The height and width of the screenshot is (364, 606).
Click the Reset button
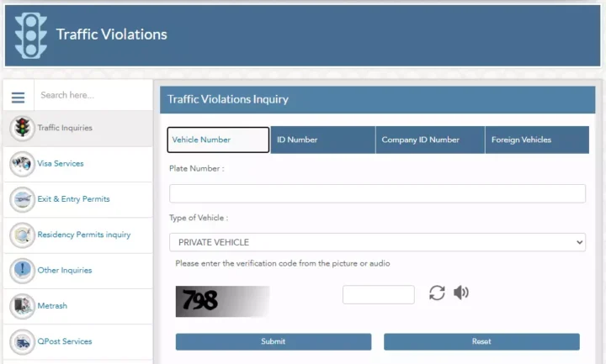(x=481, y=341)
